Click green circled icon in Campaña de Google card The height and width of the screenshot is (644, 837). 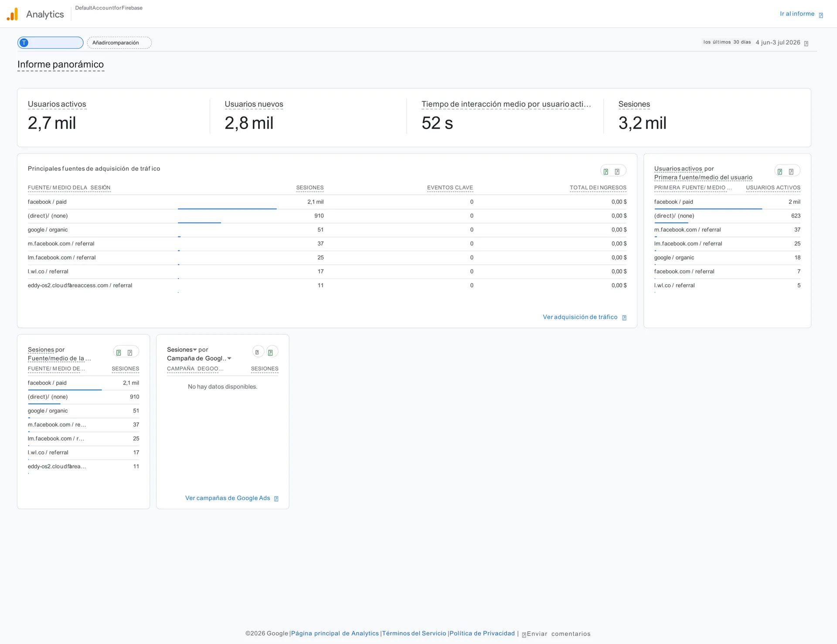[272, 352]
